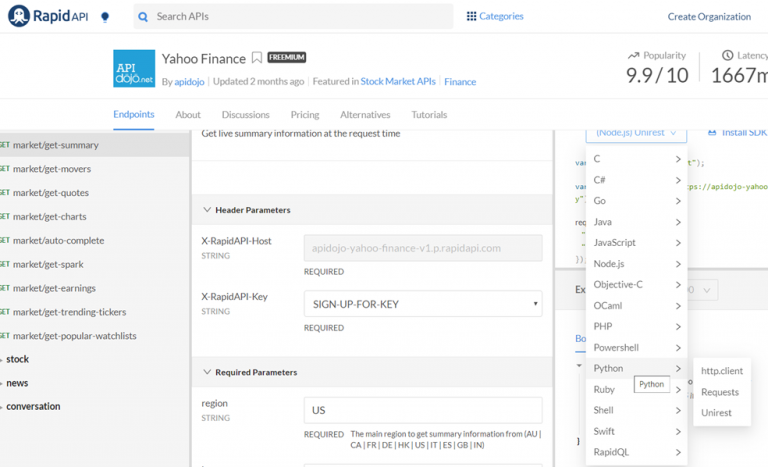Click the APIdojo.net logo thumbnail
This screenshot has width=768, height=467.
click(134, 68)
